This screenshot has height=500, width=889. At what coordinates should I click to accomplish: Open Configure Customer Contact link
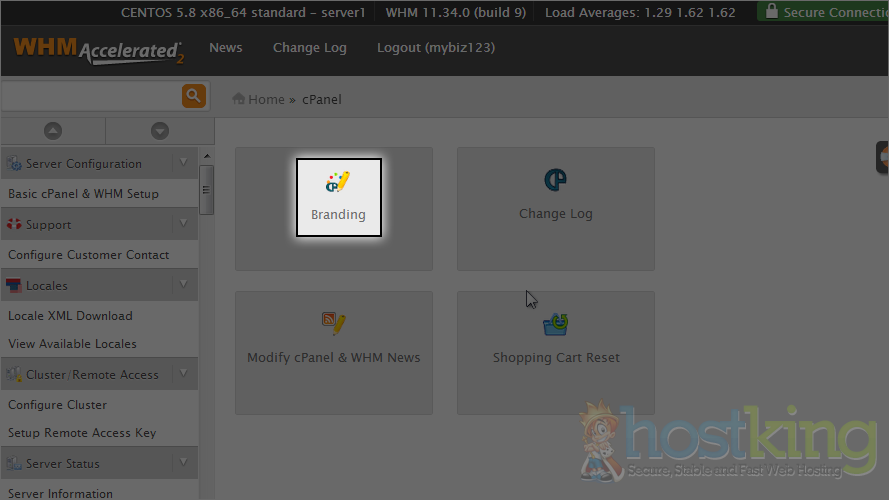click(89, 255)
